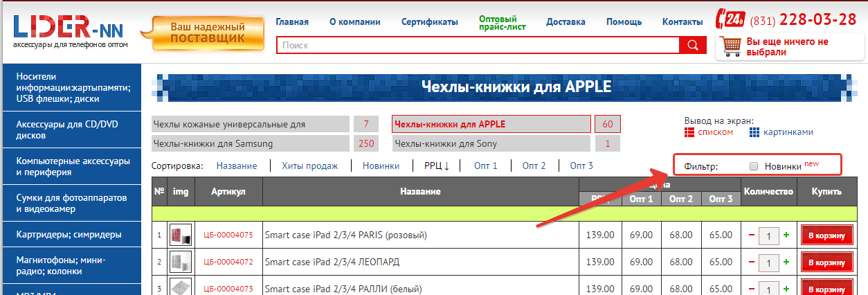The height and width of the screenshot is (295, 868).
Task: Switch to picture grid view icon
Action: click(754, 132)
